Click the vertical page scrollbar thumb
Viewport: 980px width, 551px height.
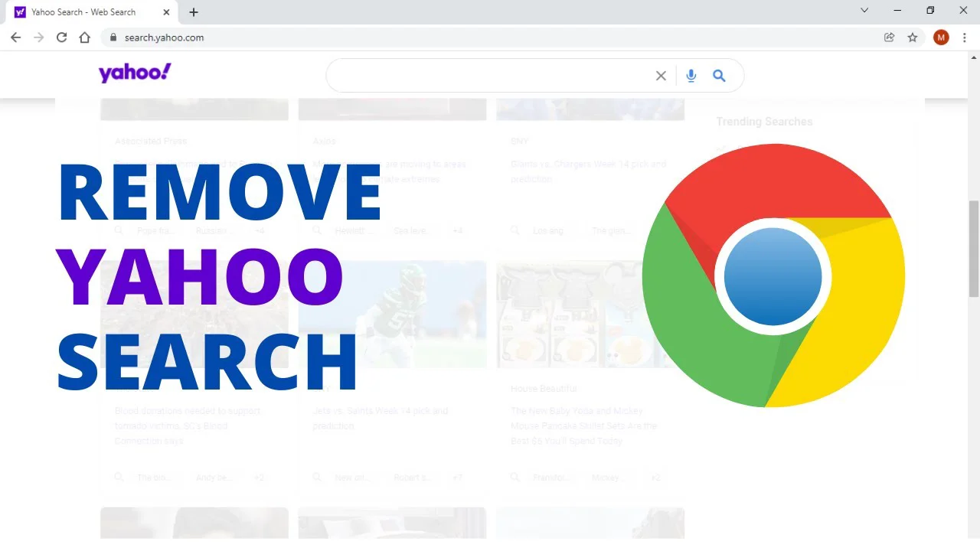(x=973, y=249)
